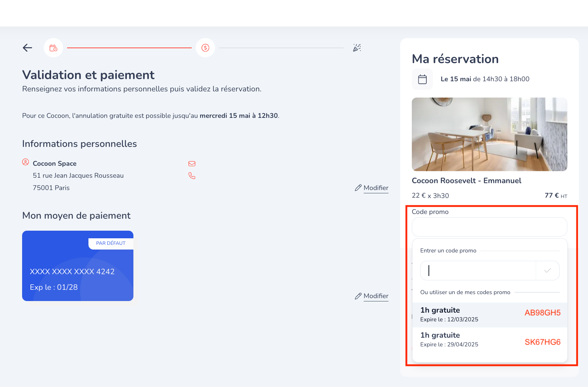Click the Ou utiliser un de mes codes promo label

coord(465,292)
